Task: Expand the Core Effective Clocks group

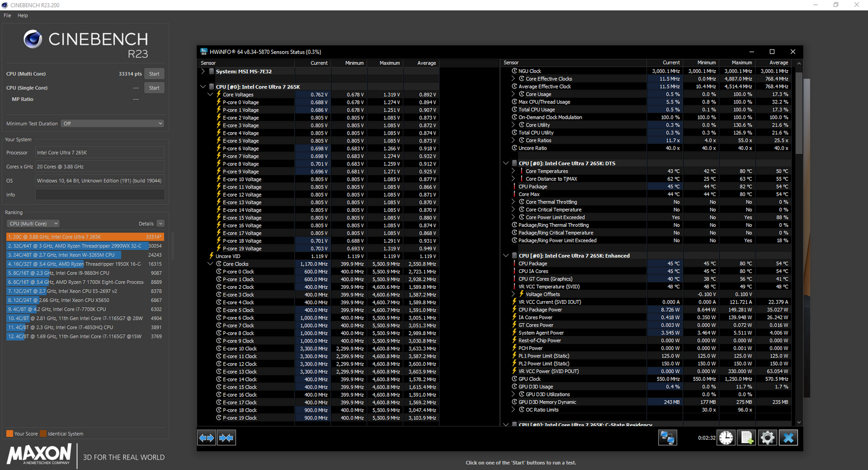Action: 514,79
